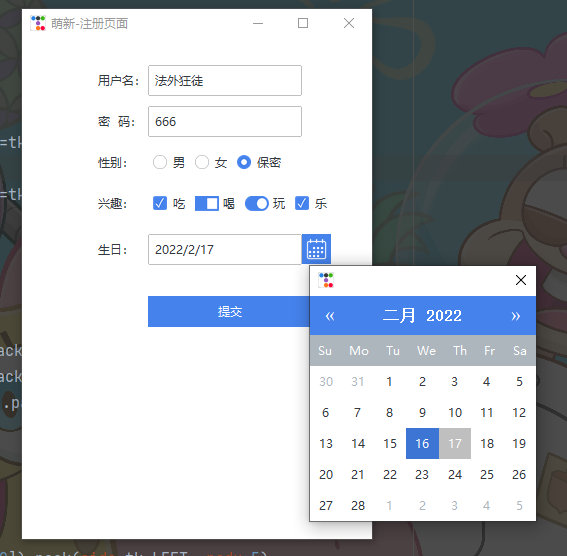Pick February 1 in the calendar
567x556 pixels.
[389, 381]
